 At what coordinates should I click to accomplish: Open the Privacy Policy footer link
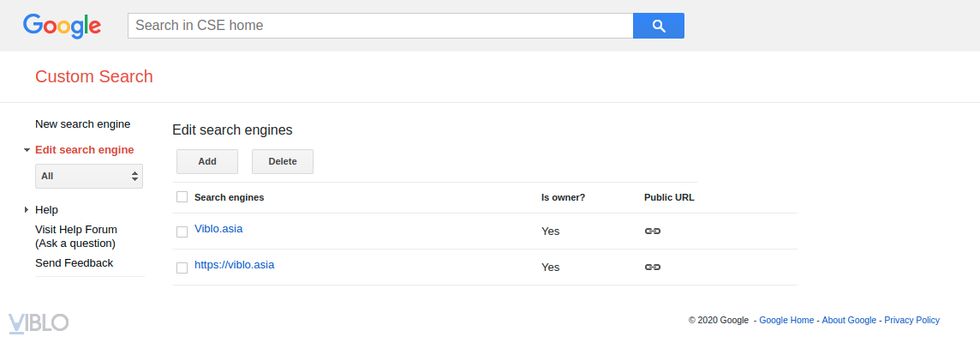pyautogui.click(x=911, y=320)
